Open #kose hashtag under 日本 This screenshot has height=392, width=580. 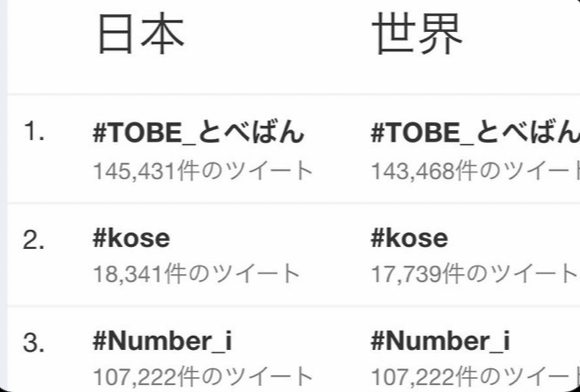click(x=131, y=238)
